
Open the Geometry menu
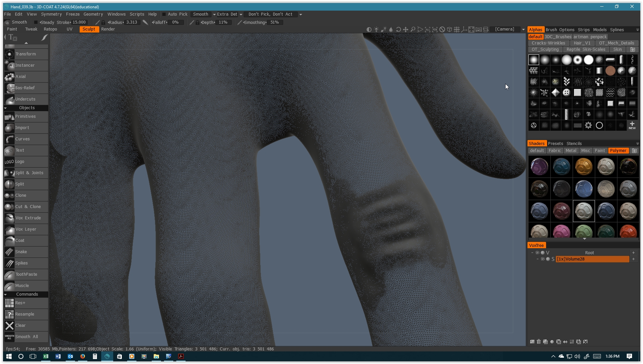point(93,14)
